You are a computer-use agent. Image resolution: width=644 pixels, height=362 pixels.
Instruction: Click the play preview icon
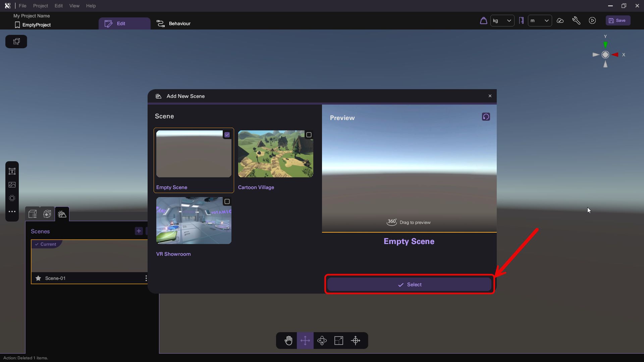(x=592, y=21)
